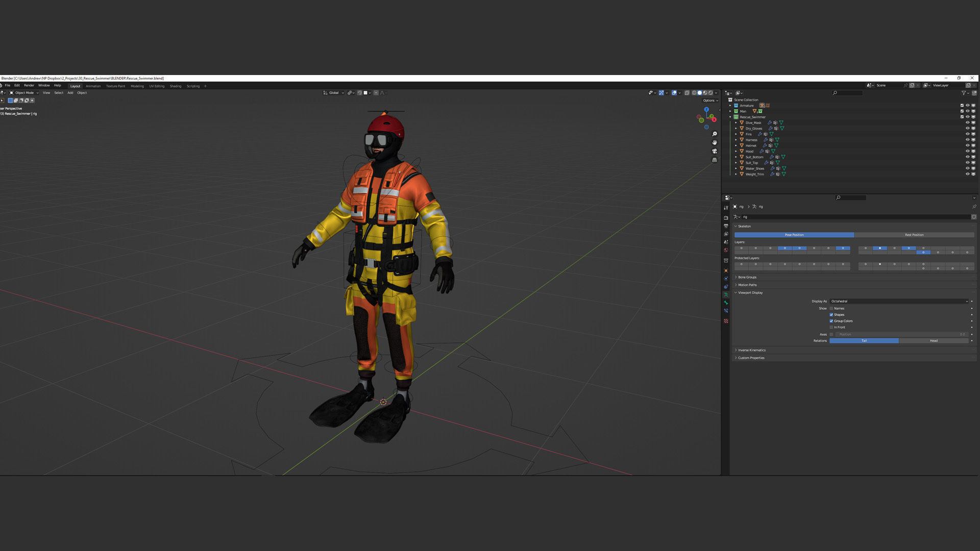Open the Armature Object Data properties icon
The image size is (980, 551).
coord(726,295)
